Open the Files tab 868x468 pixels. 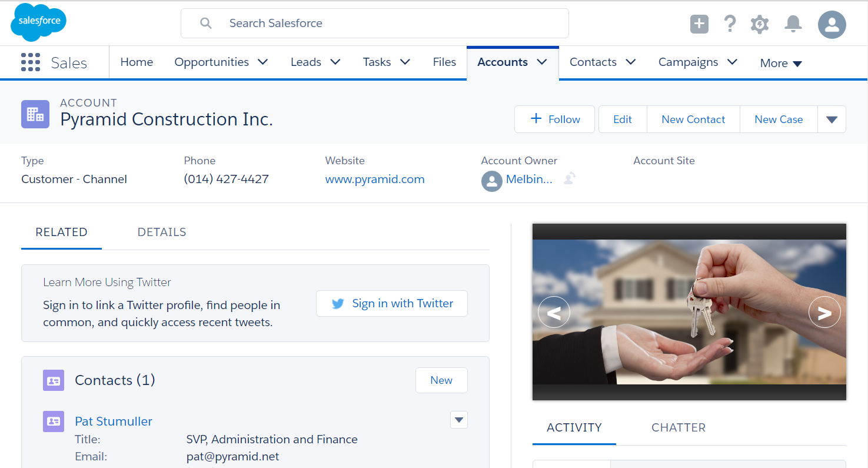(444, 62)
